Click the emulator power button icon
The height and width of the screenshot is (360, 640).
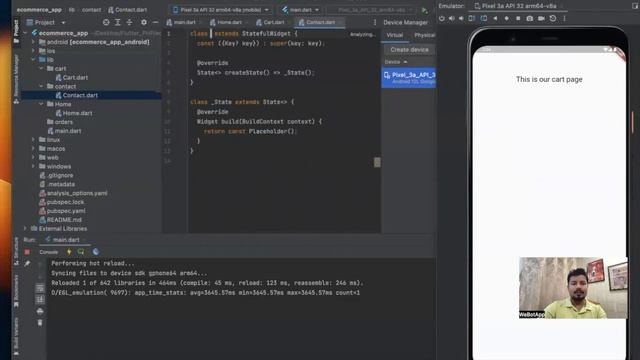click(x=442, y=18)
